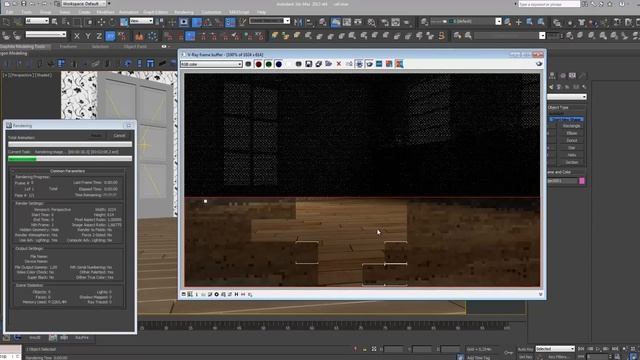Click the red X icon in V-Ray frame buffer toolbar

click(x=339, y=64)
